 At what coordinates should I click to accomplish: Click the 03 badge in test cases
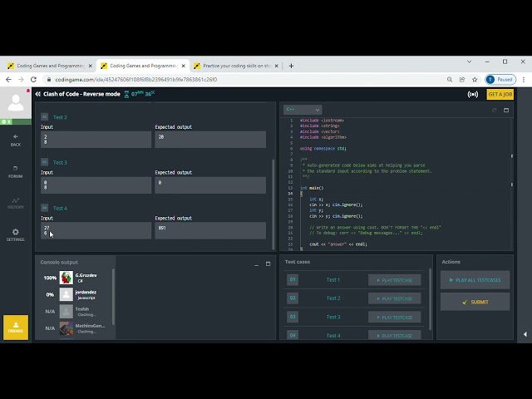point(293,317)
